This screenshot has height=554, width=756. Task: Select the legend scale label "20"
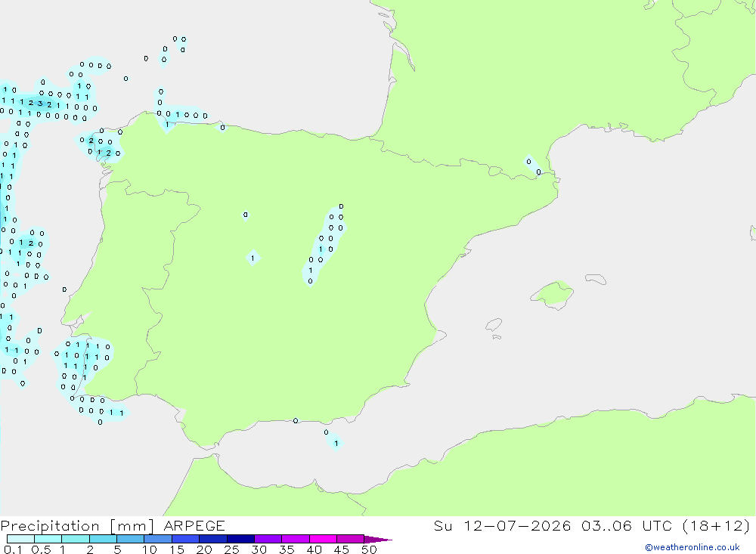(204, 549)
